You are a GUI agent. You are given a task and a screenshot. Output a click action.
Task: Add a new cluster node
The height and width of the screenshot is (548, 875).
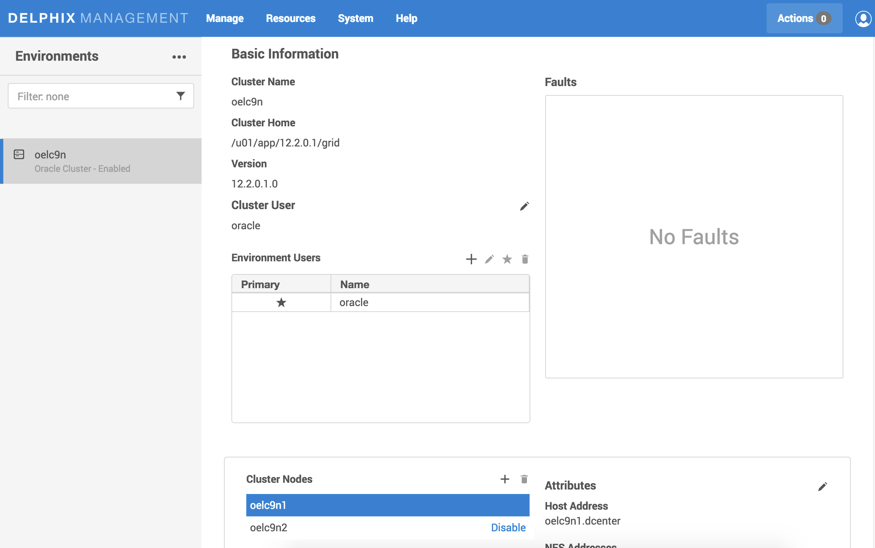point(505,480)
